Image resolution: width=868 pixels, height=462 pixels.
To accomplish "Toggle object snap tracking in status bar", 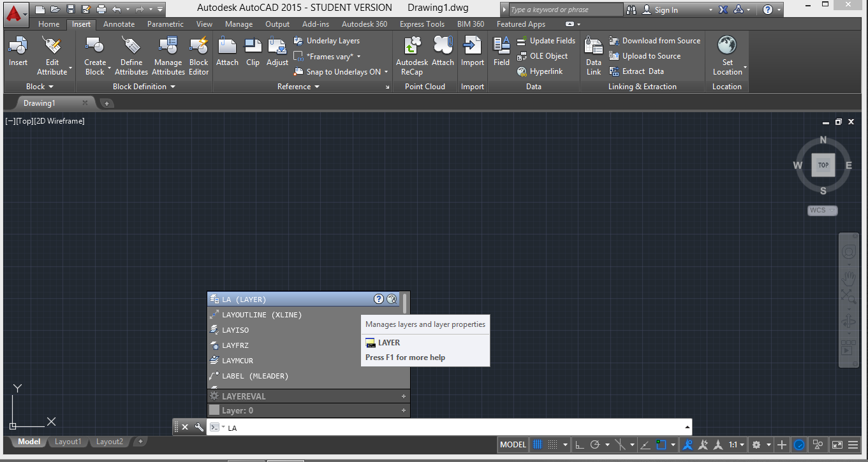I will point(645,445).
